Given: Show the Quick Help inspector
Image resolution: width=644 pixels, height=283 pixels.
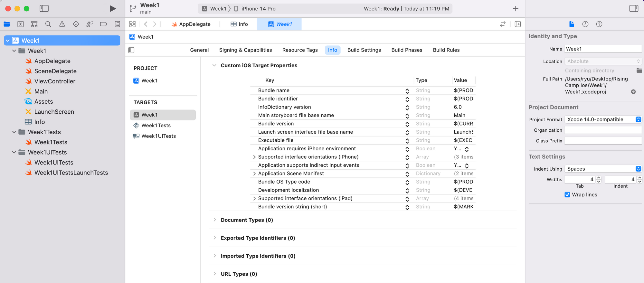Looking at the screenshot, I should coord(599,24).
